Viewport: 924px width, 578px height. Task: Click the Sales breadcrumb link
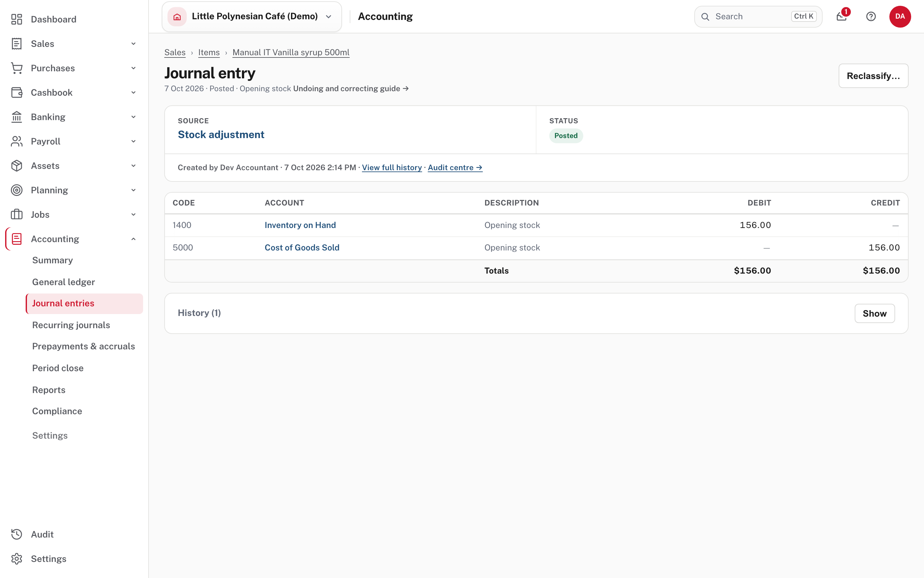click(x=175, y=52)
